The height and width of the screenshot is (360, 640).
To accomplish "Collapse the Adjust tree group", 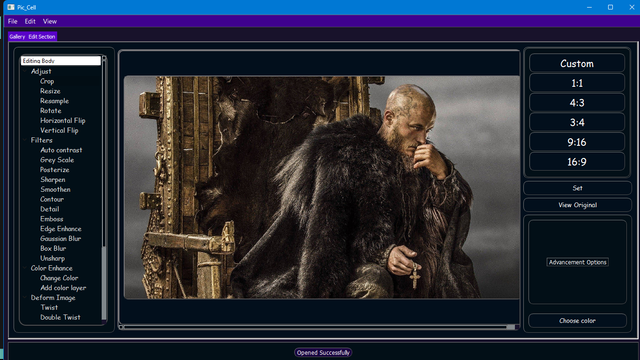I will coord(25,71).
